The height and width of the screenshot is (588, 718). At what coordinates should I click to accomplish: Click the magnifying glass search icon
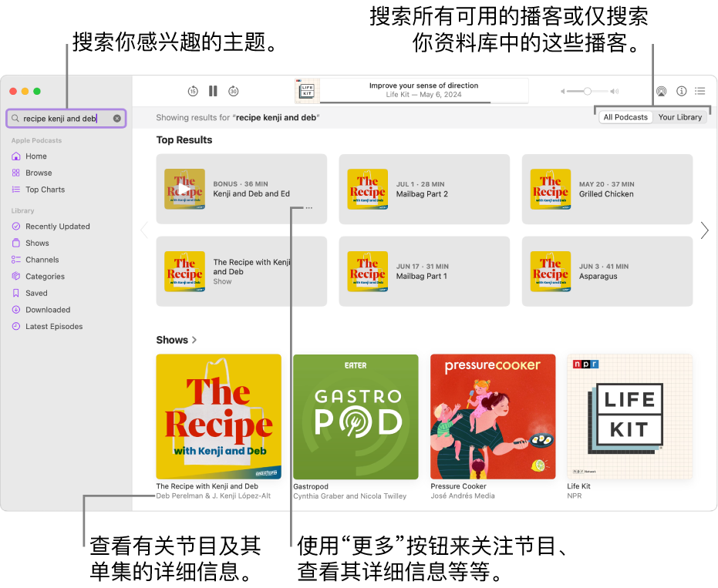[x=15, y=119]
